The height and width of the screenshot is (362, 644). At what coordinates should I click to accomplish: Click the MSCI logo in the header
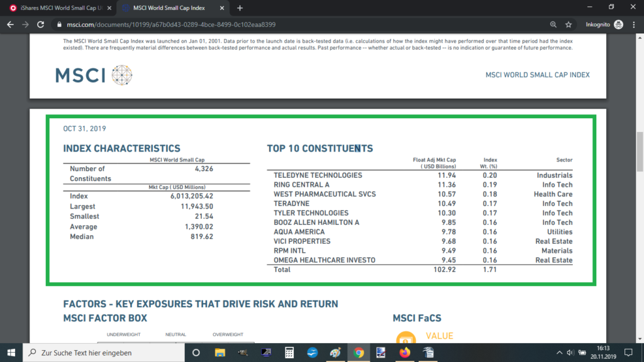[x=94, y=75]
